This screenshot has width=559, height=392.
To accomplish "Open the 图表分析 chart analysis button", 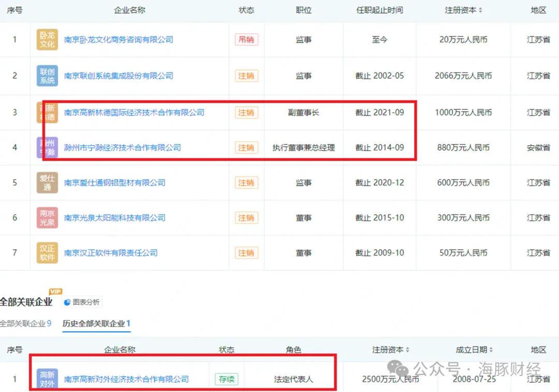I will pos(82,302).
